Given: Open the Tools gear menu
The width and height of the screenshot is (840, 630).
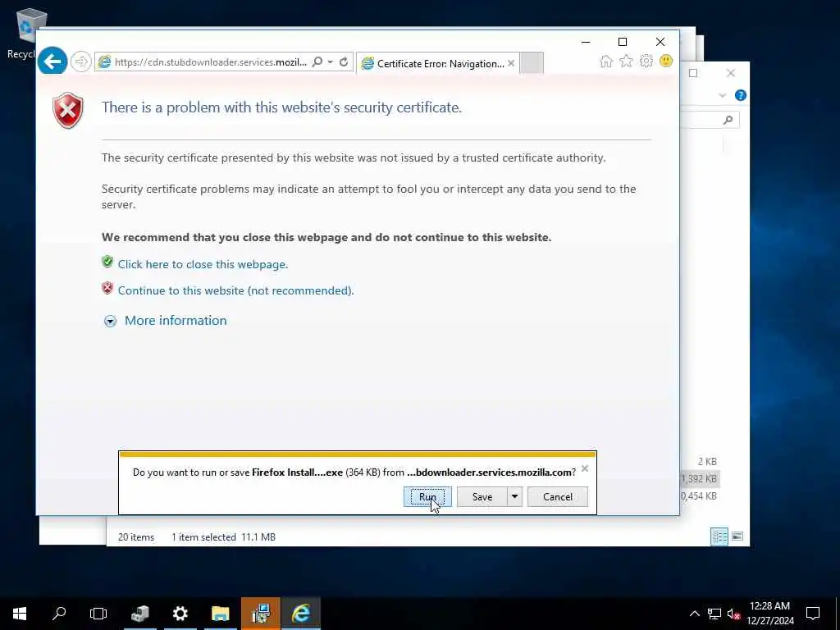Looking at the screenshot, I should coord(646,61).
